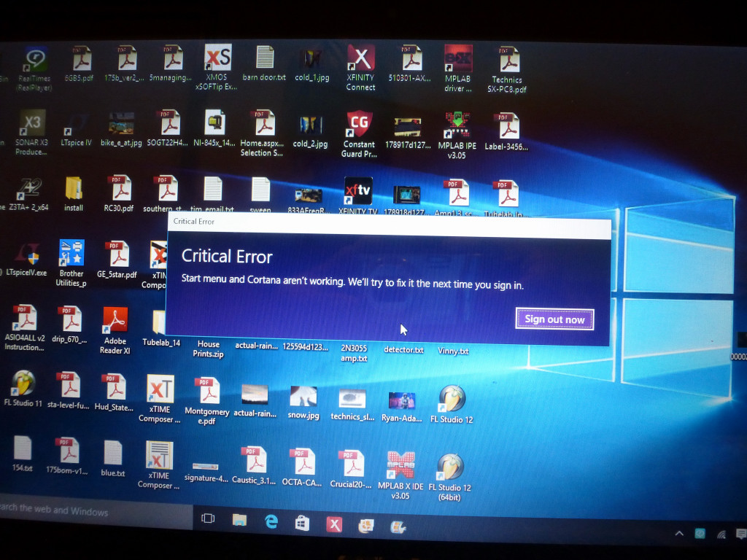Open the Tubelab_14 folder

[x=161, y=328]
